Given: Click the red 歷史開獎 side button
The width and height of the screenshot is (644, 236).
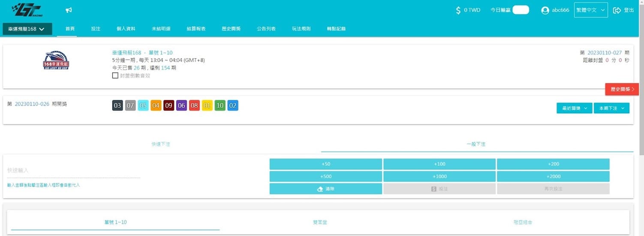Looking at the screenshot, I should [622, 89].
